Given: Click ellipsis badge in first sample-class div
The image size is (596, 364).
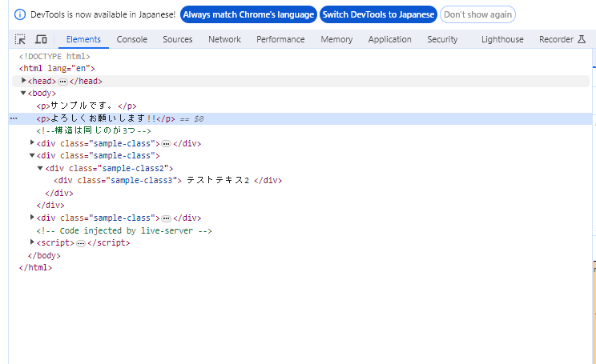Looking at the screenshot, I should 166,144.
